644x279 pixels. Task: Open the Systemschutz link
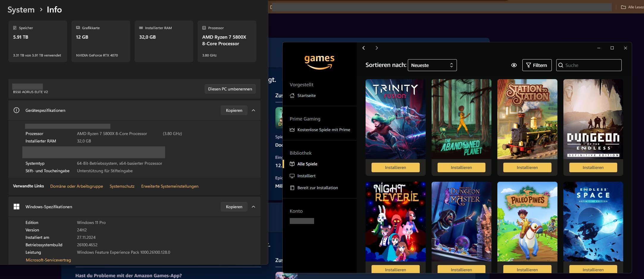point(122,186)
